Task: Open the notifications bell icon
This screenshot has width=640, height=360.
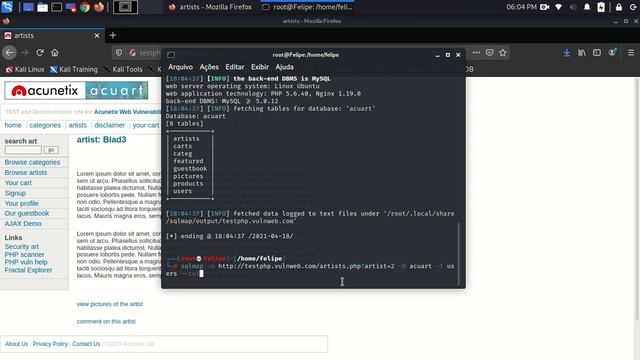Action: 587,7
